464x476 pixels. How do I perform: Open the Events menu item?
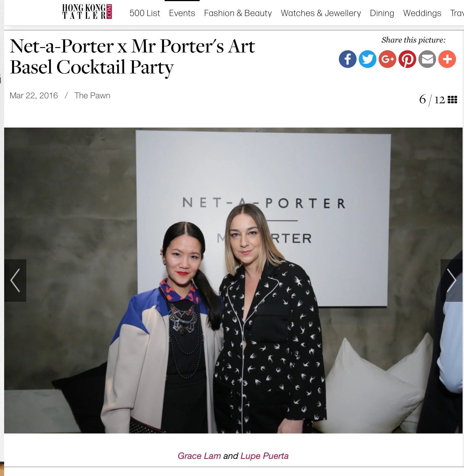(x=182, y=13)
